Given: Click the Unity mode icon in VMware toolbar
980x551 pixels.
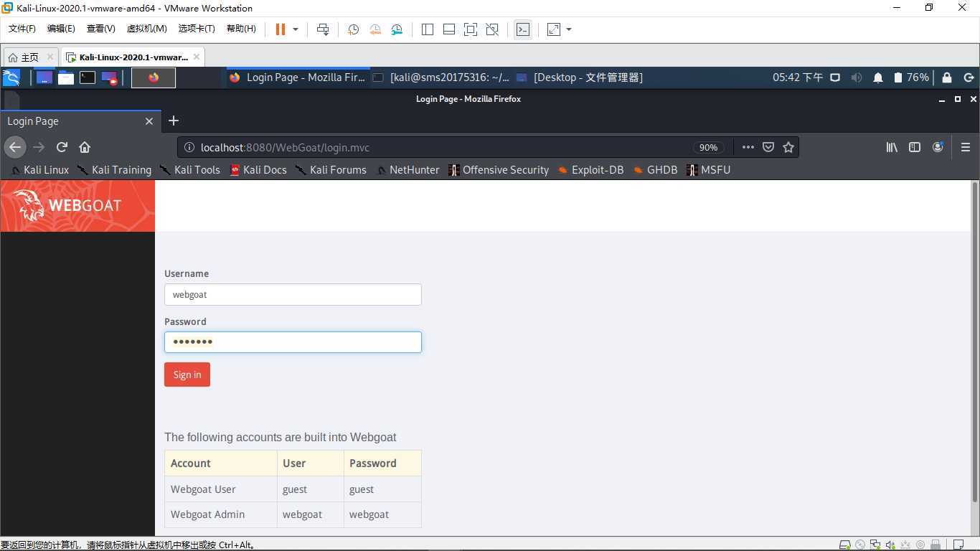Looking at the screenshot, I should 492,29.
